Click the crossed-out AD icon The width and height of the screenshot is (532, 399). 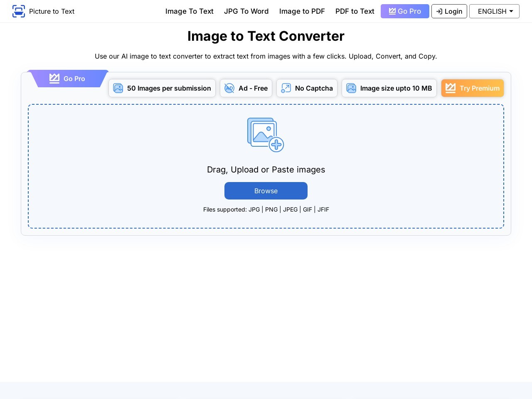point(229,88)
